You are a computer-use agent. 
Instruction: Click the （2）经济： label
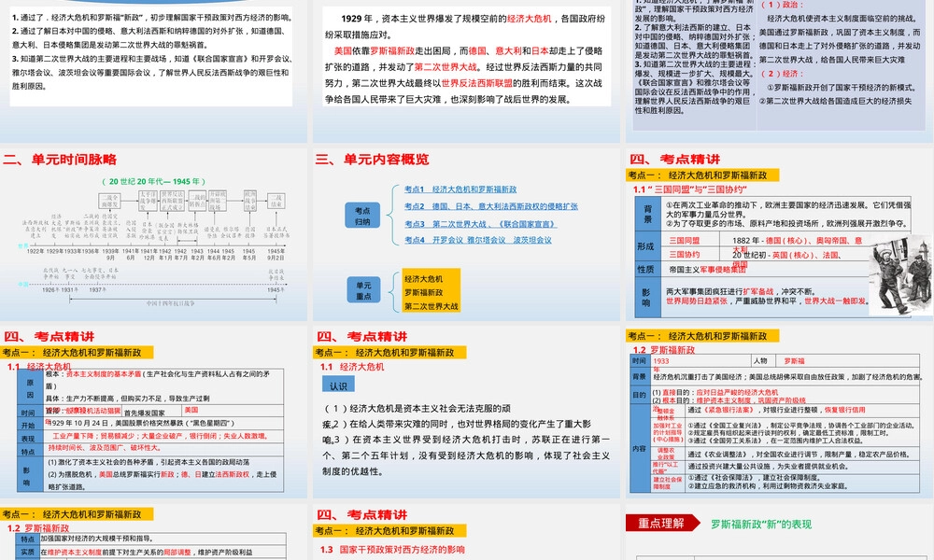(x=782, y=74)
